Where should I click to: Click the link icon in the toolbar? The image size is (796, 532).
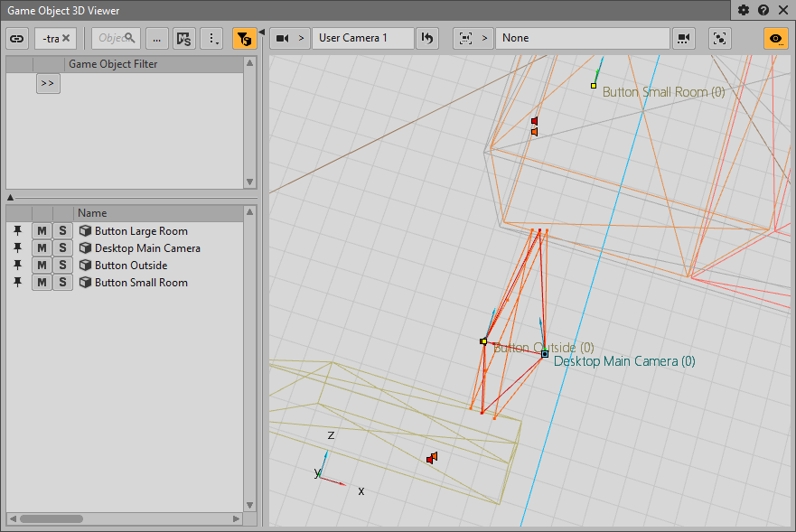click(x=17, y=38)
